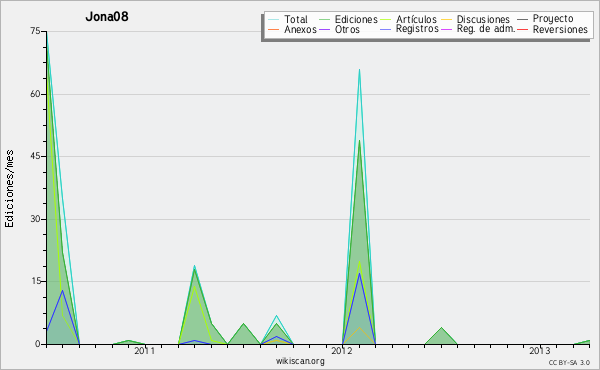The height and width of the screenshot is (370, 600).
Task: Click the chart title Jona08
Action: (107, 16)
